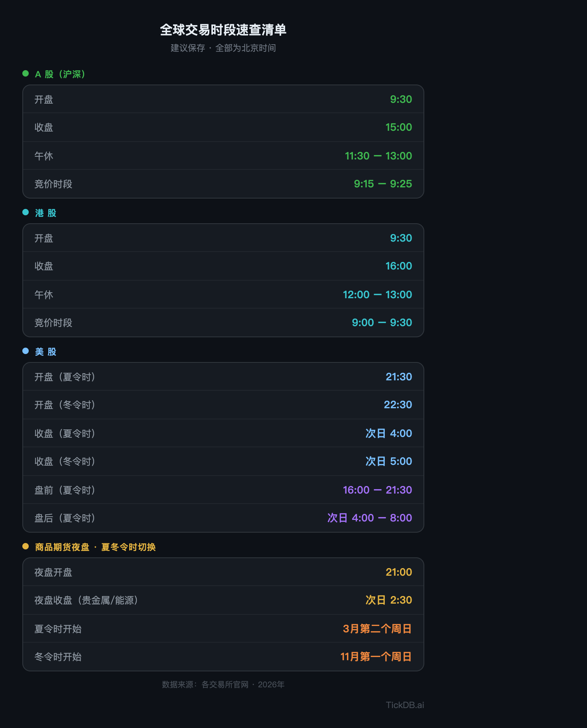The width and height of the screenshot is (587, 728).
Task: Click the 美 股 section header
Action: pos(45,352)
